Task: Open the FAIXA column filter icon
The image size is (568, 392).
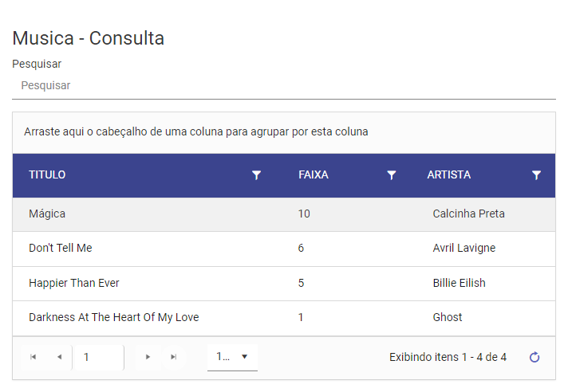Action: (391, 175)
